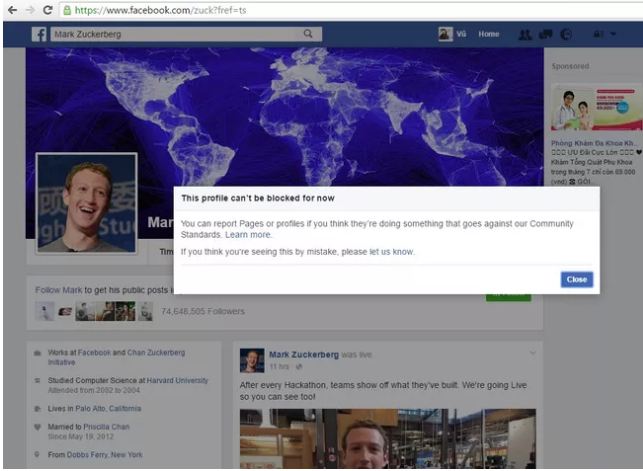Click the browser forward arrow
The image size is (643, 471).
pos(30,10)
